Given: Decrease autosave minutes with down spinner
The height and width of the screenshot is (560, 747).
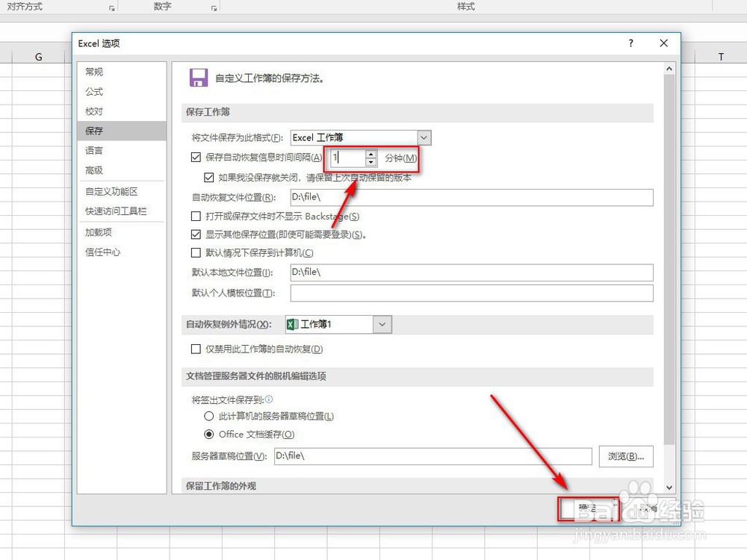Looking at the screenshot, I should 371,162.
